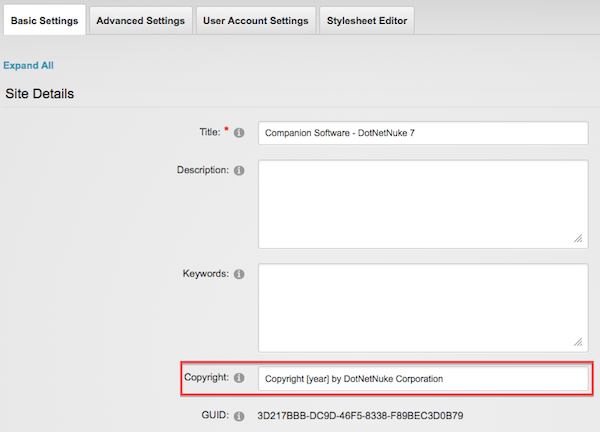
Task: Click inside the Description text area
Action: click(x=422, y=203)
